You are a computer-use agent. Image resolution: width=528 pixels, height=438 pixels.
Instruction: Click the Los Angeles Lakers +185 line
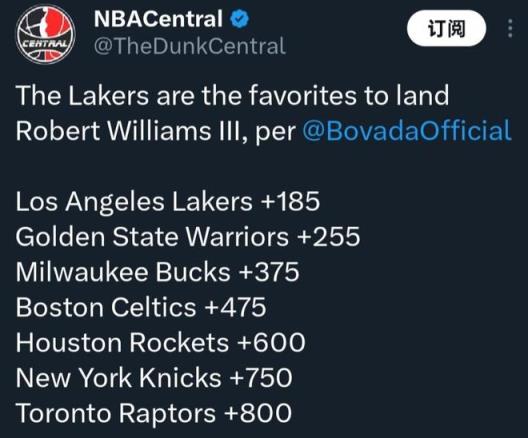pyautogui.click(x=167, y=201)
